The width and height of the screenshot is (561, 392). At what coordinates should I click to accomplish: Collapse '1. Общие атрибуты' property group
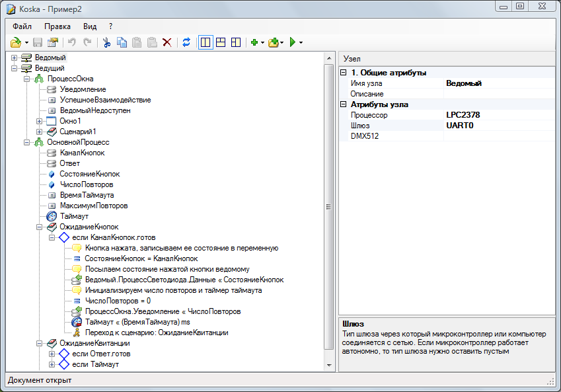coord(344,73)
